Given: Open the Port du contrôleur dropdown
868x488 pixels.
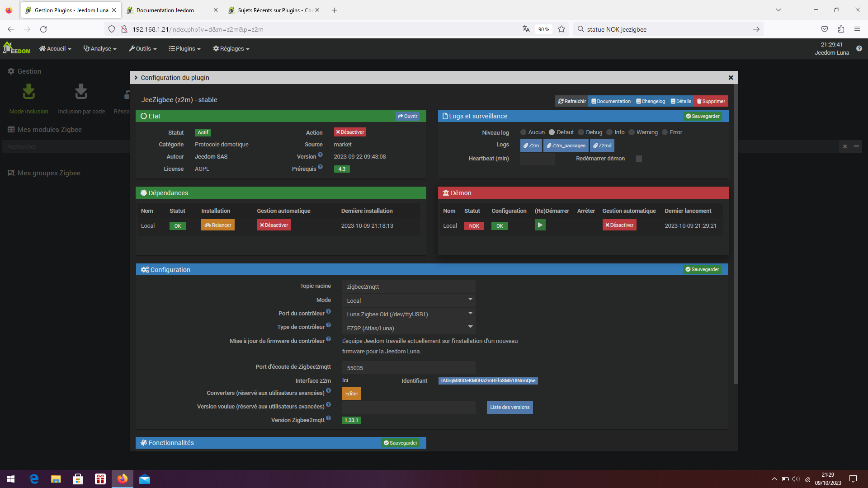Looking at the screenshot, I should [409, 314].
